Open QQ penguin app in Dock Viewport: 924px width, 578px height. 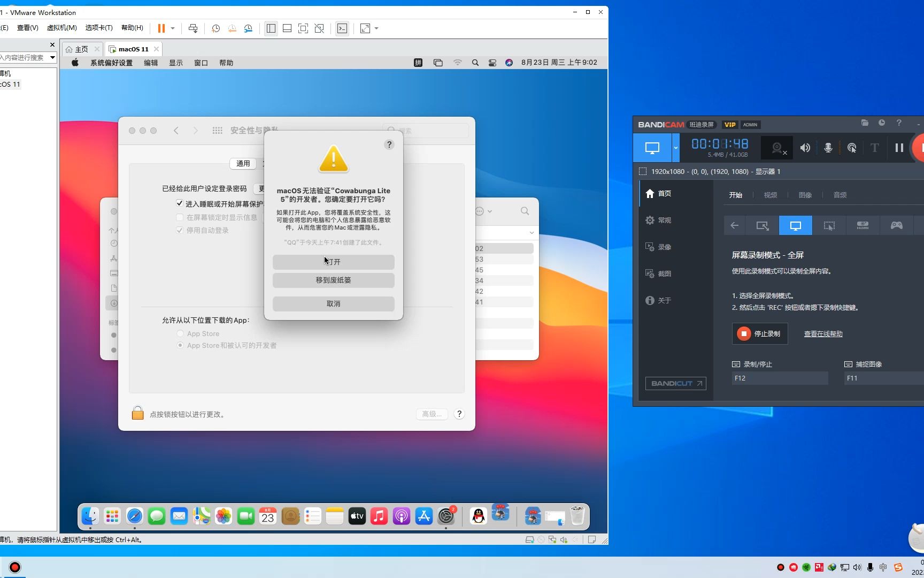(478, 516)
